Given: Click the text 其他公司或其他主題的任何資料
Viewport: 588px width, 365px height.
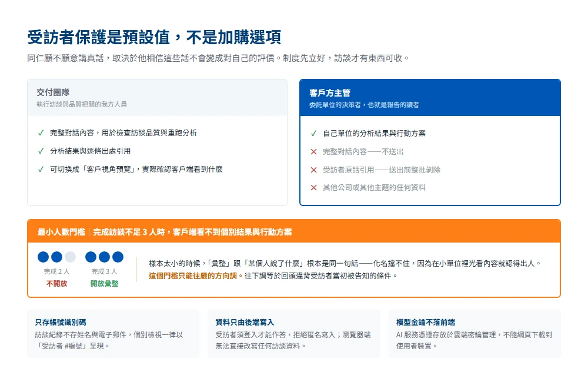Looking at the screenshot, I should pos(374,187).
